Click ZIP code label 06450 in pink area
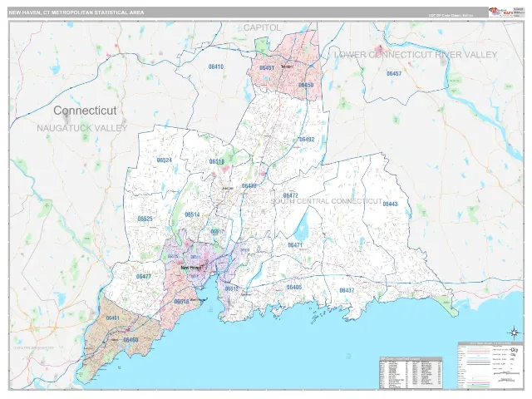This screenshot has height=399, width=532. click(x=306, y=85)
